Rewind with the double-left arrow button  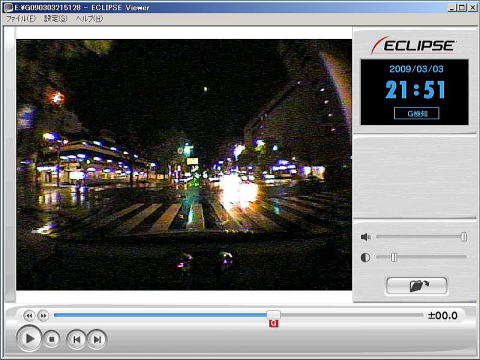click(29, 315)
